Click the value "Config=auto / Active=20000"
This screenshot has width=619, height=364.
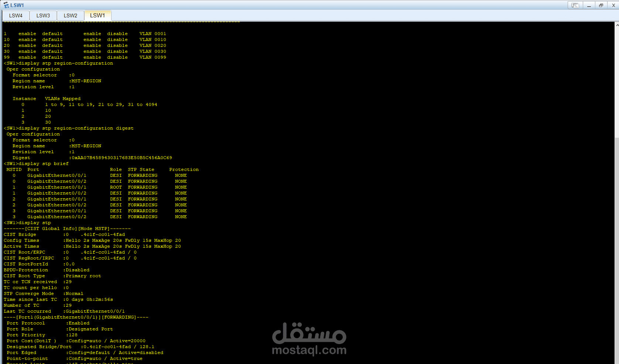click(x=107, y=341)
